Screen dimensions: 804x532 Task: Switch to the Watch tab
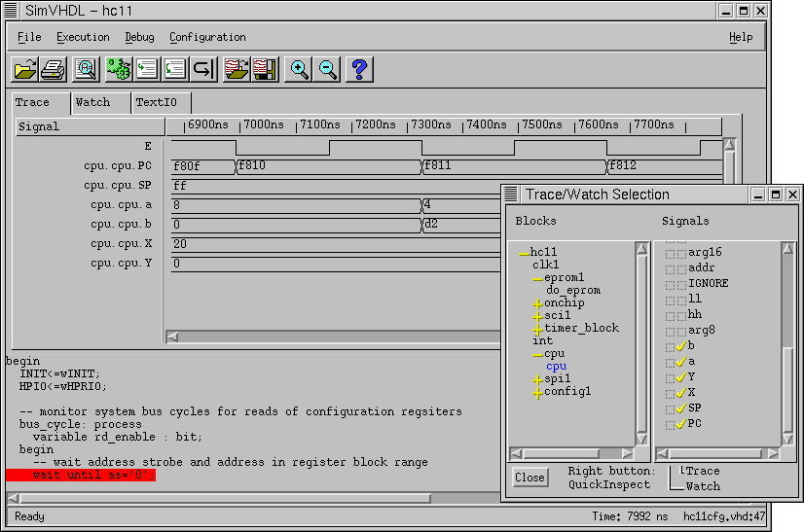(93, 102)
